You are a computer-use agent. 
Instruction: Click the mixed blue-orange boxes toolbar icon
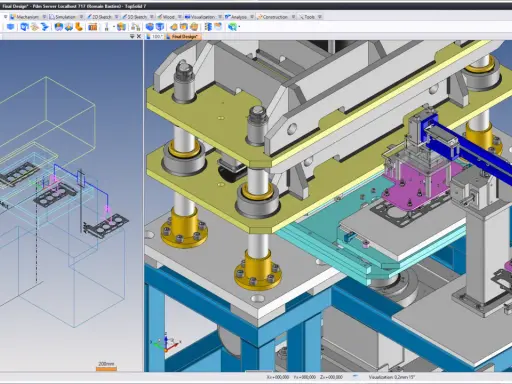tap(121, 27)
